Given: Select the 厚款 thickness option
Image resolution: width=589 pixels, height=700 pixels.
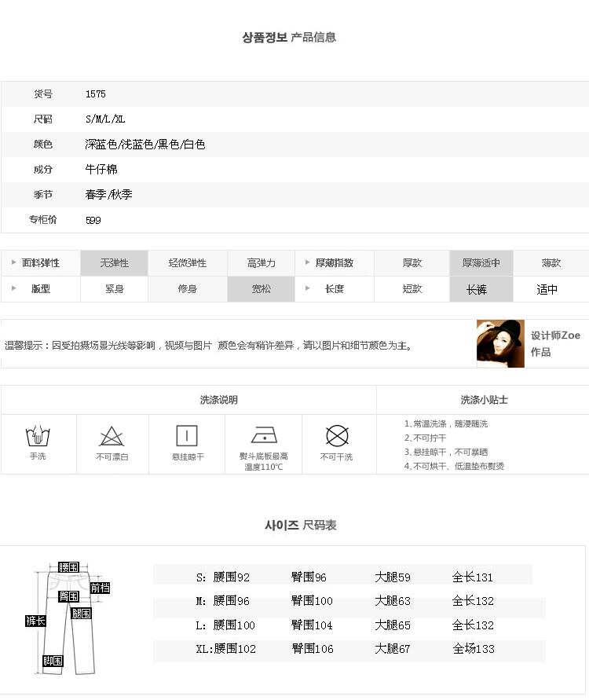Looking at the screenshot, I should click(x=412, y=263).
